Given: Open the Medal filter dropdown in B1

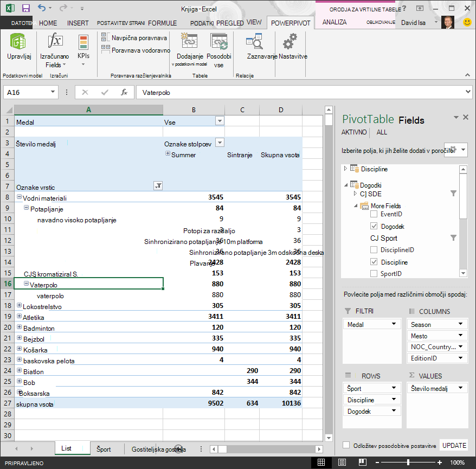Looking at the screenshot, I should tap(220, 121).
